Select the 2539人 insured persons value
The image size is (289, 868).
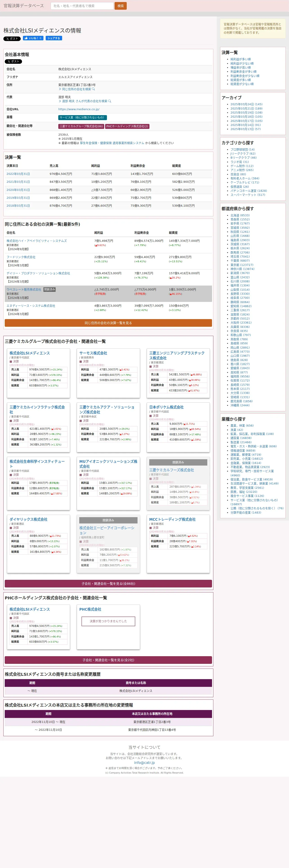pos(63,135)
